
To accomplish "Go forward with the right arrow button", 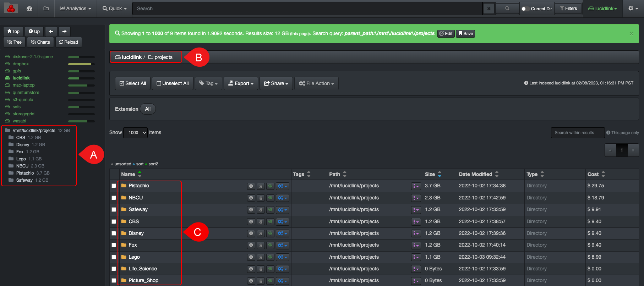I will (64, 32).
